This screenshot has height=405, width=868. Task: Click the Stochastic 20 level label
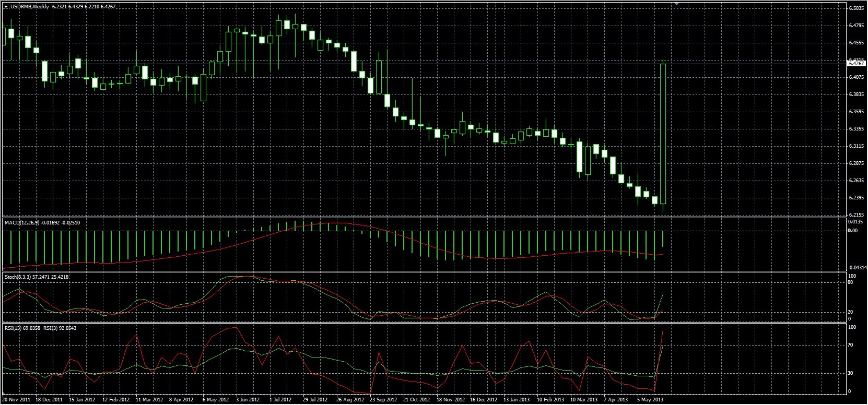[851, 312]
